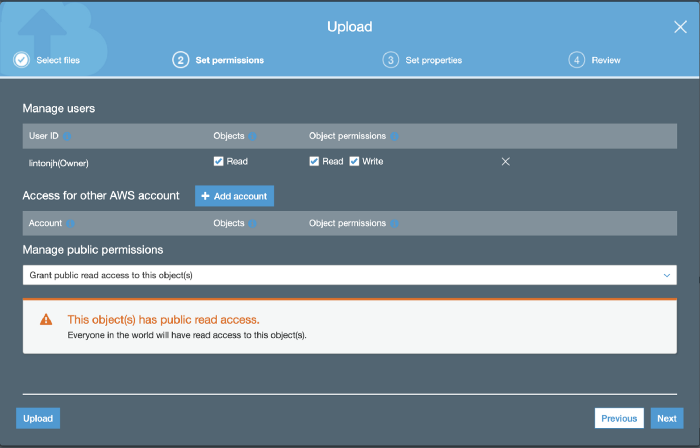Remove the lintonjh(Owner) row with X icon
Viewport: 700px width, 448px height.
tap(505, 162)
